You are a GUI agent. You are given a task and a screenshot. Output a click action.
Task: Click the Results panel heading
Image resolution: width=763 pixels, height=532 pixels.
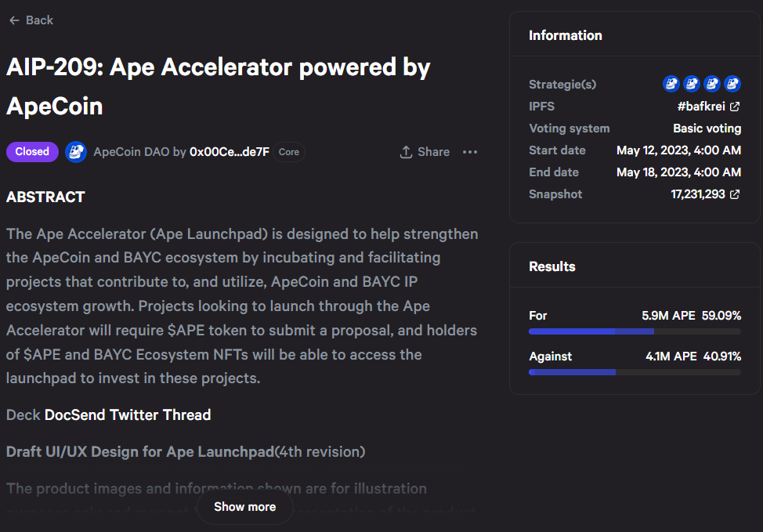tap(552, 266)
